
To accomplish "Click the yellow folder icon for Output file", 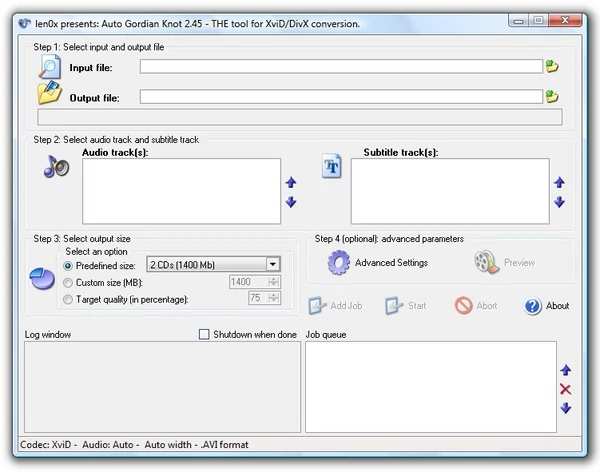I will pos(49,93).
